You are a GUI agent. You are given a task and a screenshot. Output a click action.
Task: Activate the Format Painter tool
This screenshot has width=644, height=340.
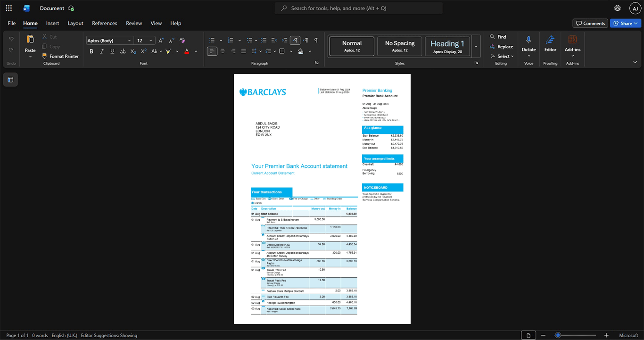[60, 56]
